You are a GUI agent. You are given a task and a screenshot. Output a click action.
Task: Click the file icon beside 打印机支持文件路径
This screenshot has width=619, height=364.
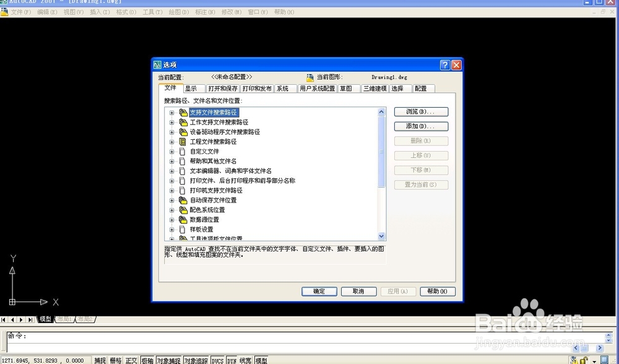pos(182,190)
